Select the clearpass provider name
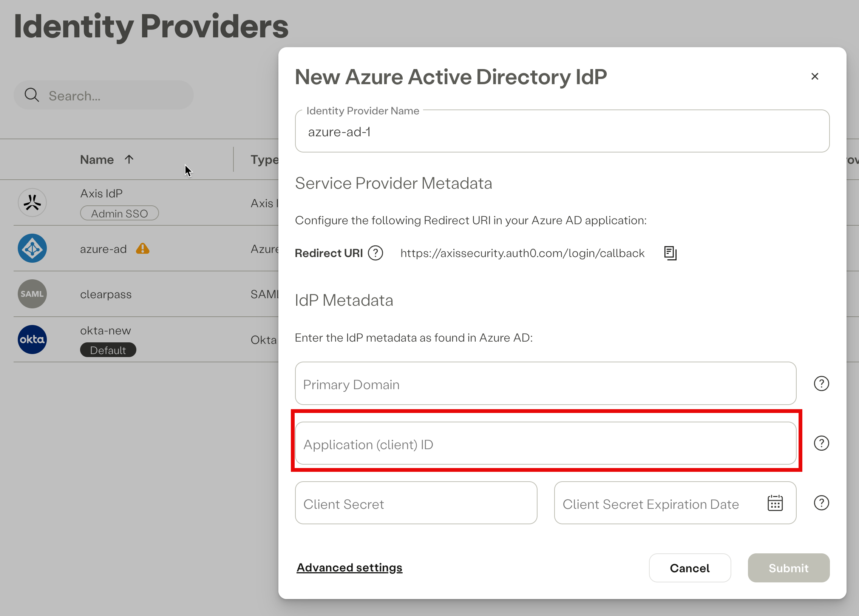Screen dimensions: 859x616 point(106,294)
